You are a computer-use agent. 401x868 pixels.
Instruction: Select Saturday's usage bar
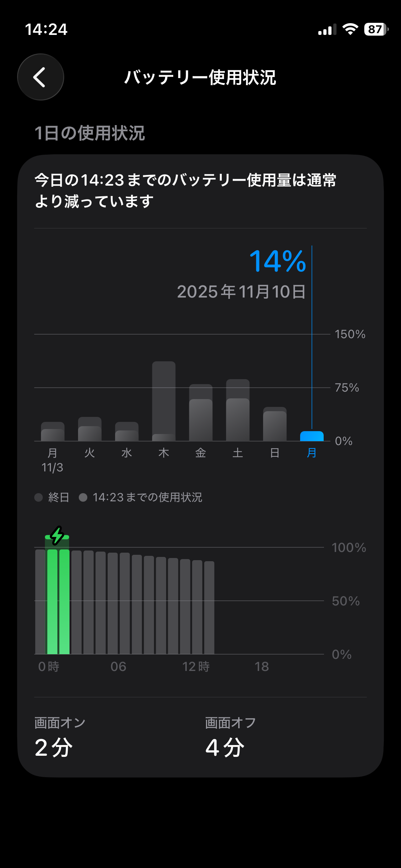point(238,410)
